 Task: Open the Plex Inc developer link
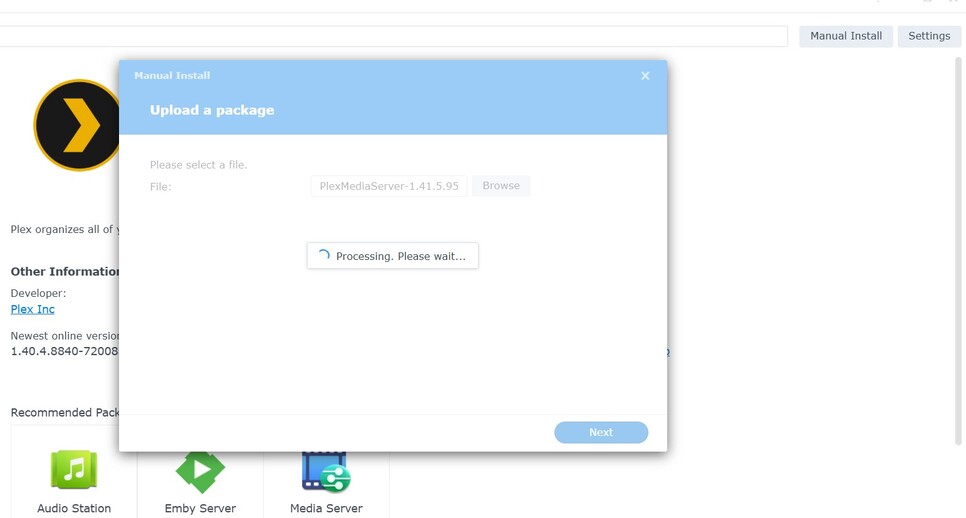click(33, 309)
